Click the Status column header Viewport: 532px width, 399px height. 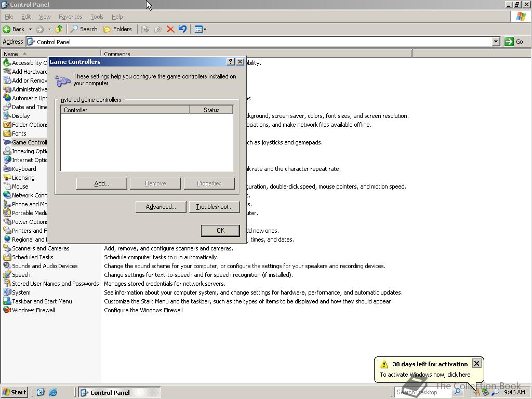pos(211,110)
